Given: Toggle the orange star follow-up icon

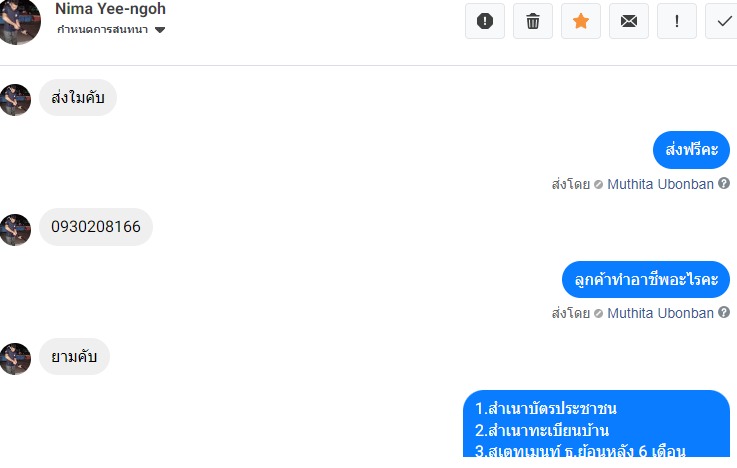Looking at the screenshot, I should click(x=581, y=21).
